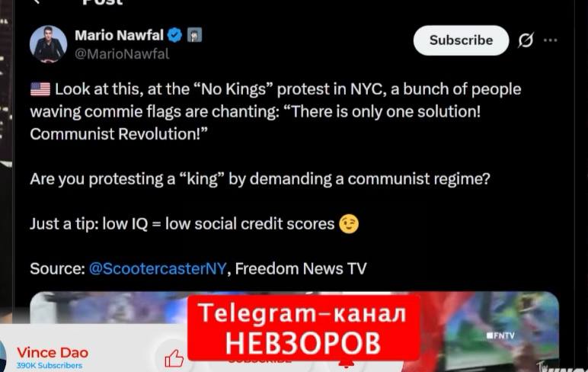Click the 390K Subscribers text
This screenshot has width=588, height=372.
[49, 365]
